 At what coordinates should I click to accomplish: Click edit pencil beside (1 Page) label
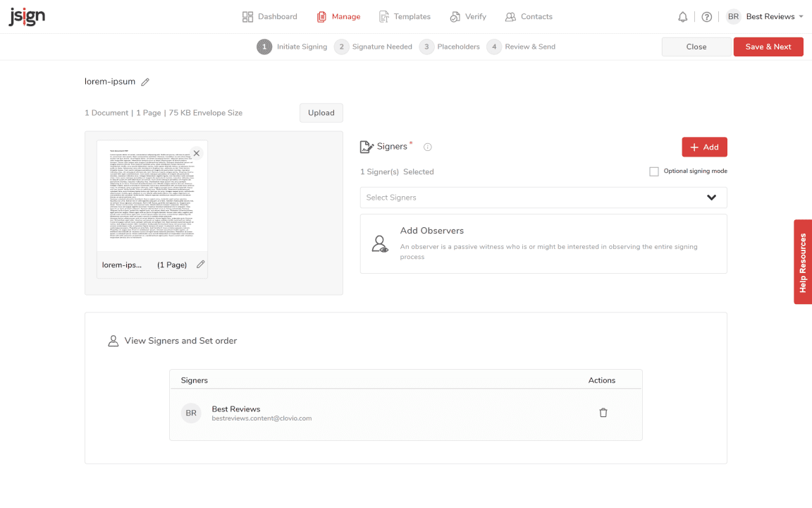(x=201, y=265)
